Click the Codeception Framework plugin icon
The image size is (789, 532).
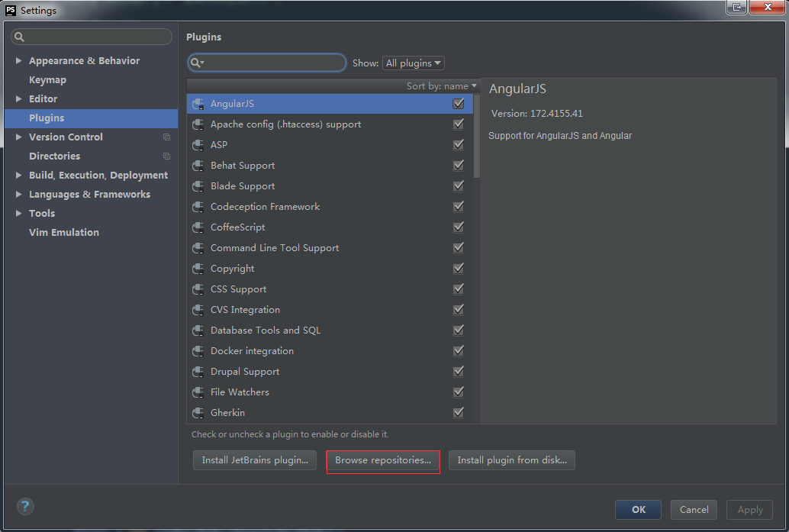pos(198,207)
